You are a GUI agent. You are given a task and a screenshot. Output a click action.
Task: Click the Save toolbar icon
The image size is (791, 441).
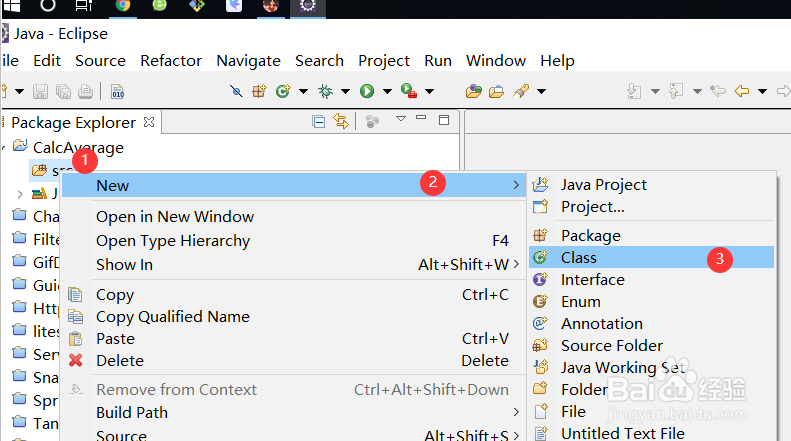40,91
